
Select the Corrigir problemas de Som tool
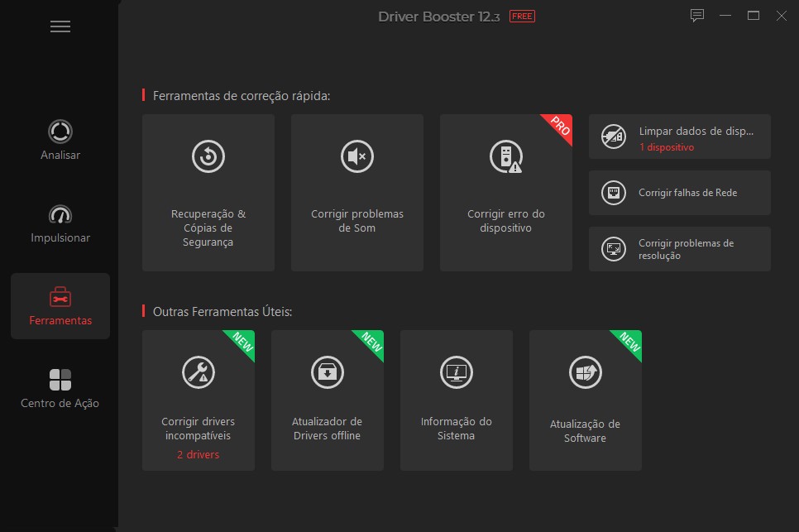356,192
